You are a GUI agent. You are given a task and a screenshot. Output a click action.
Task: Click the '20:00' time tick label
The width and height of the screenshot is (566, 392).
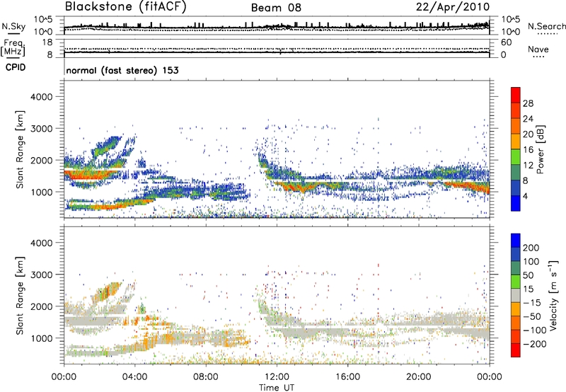[x=418, y=377]
